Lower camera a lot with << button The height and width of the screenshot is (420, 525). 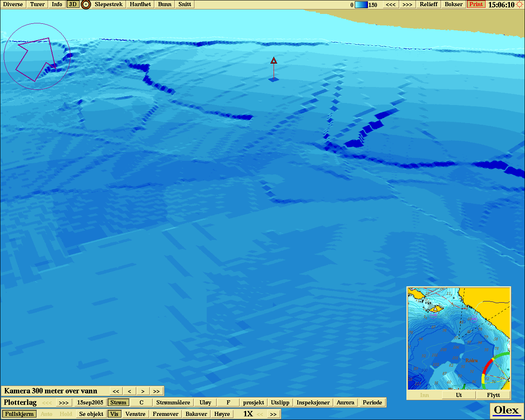pos(116,391)
